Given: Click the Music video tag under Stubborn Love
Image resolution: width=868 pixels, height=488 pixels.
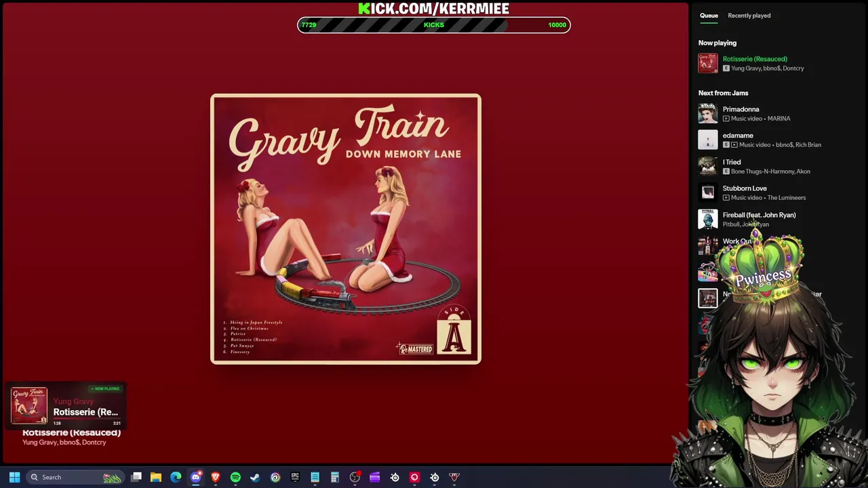Looking at the screenshot, I should [747, 198].
